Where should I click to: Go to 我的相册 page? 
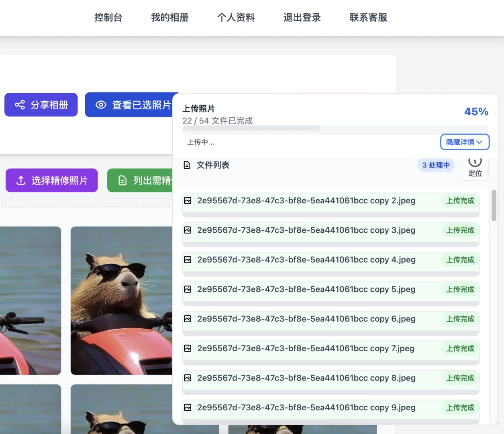click(170, 18)
